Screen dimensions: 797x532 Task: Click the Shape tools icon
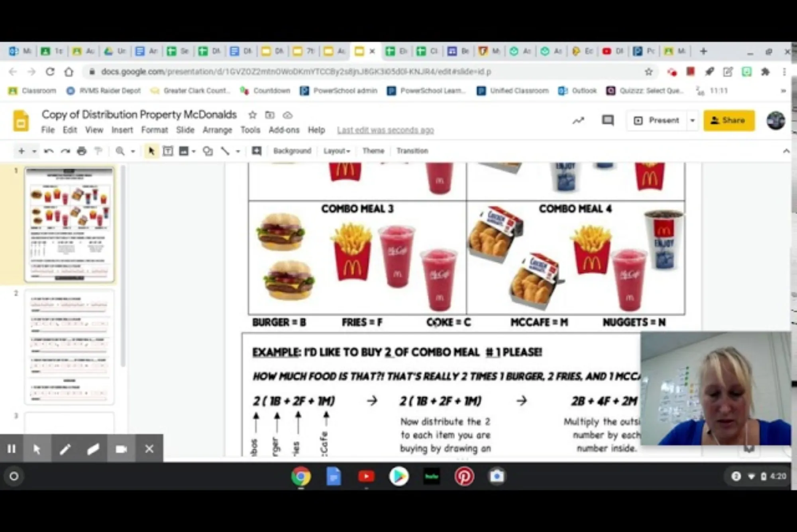(208, 151)
